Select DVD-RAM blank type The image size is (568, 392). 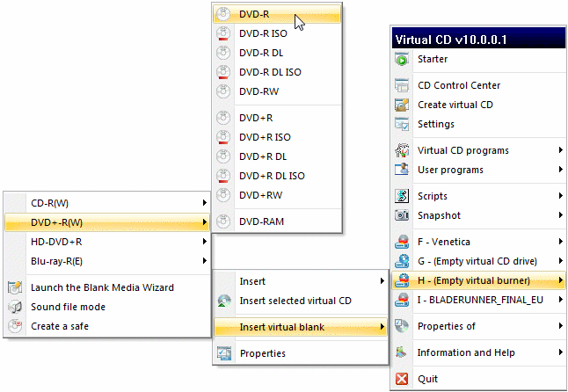pos(261,222)
